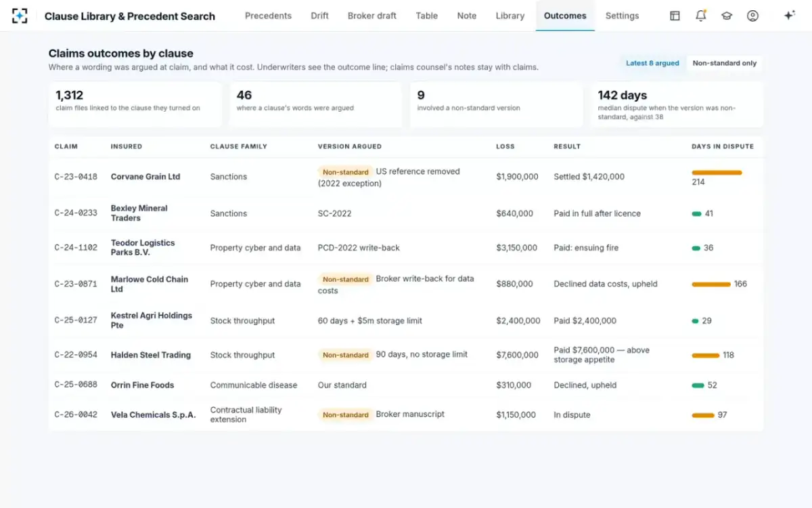Open claim C-24-0233
The height and width of the screenshot is (508, 812).
76,213
